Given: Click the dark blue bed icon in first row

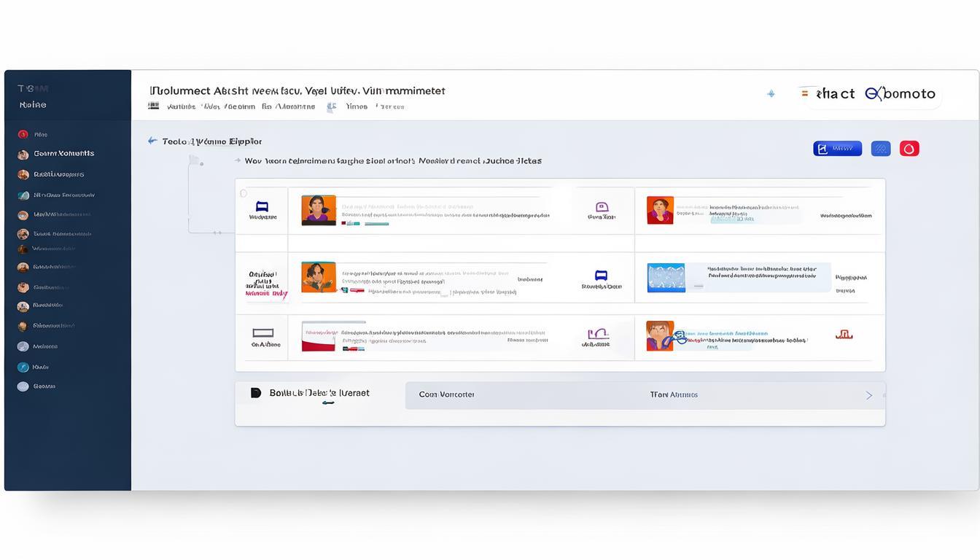Looking at the screenshot, I should (262, 207).
